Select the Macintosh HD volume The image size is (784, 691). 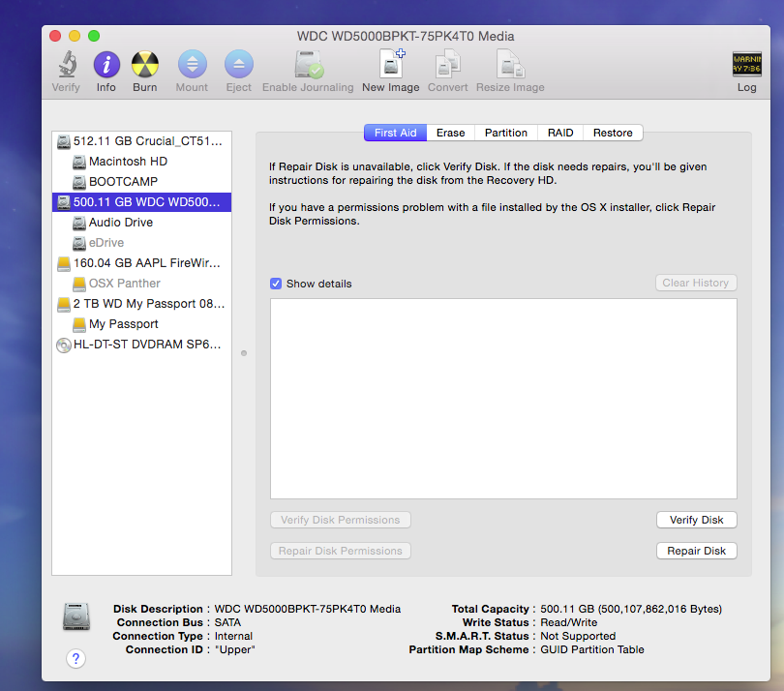click(141, 162)
